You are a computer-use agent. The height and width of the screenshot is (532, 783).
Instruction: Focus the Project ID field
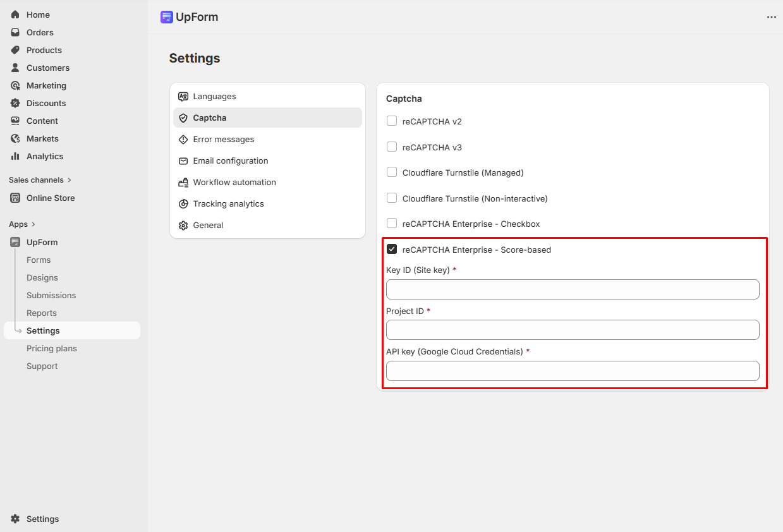point(573,330)
